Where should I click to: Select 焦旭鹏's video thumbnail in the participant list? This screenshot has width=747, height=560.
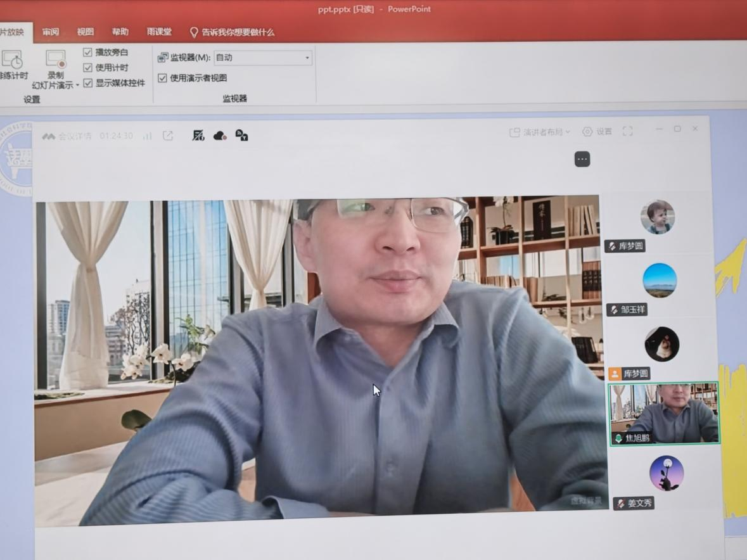pyautogui.click(x=664, y=414)
